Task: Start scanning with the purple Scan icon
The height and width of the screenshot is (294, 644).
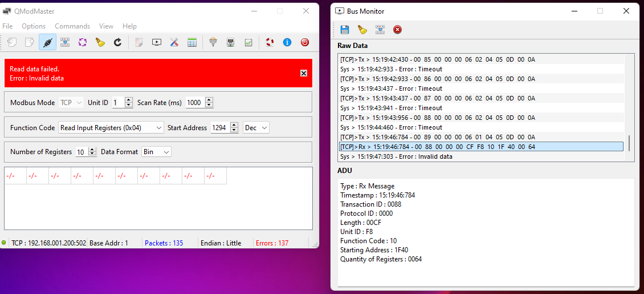Action: click(83, 42)
